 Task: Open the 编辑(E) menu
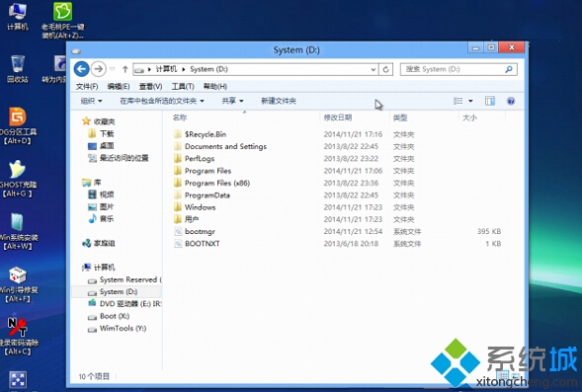click(x=119, y=87)
